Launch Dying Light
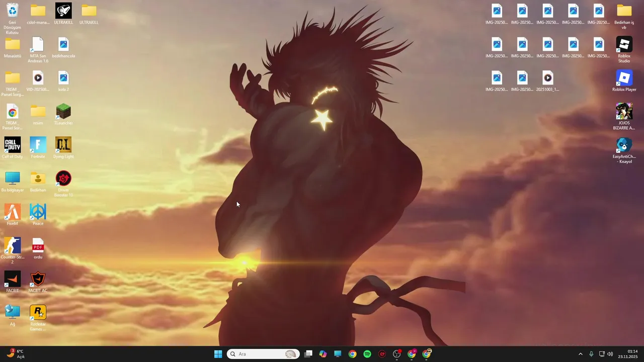Screen dimensions: 644x362 (x=63, y=148)
